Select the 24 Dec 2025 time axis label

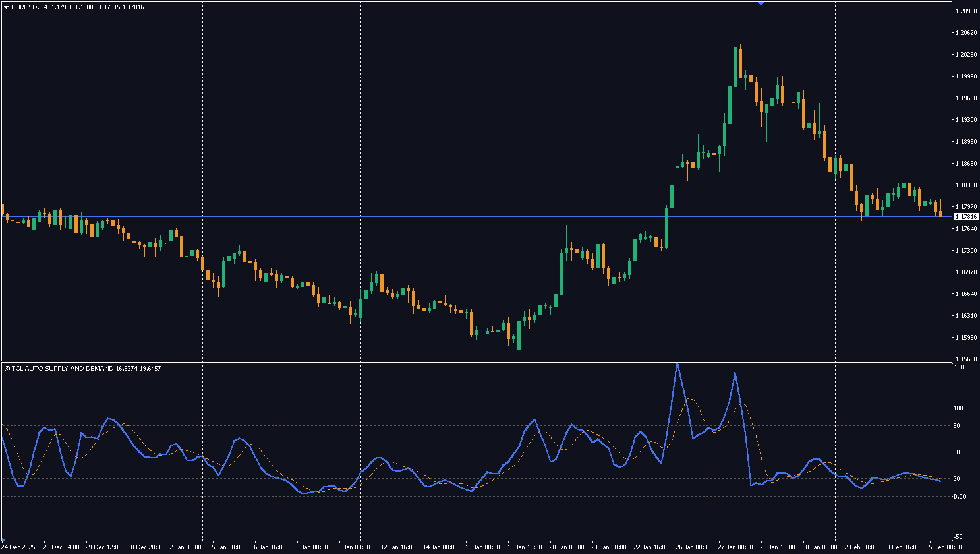(x=20, y=547)
